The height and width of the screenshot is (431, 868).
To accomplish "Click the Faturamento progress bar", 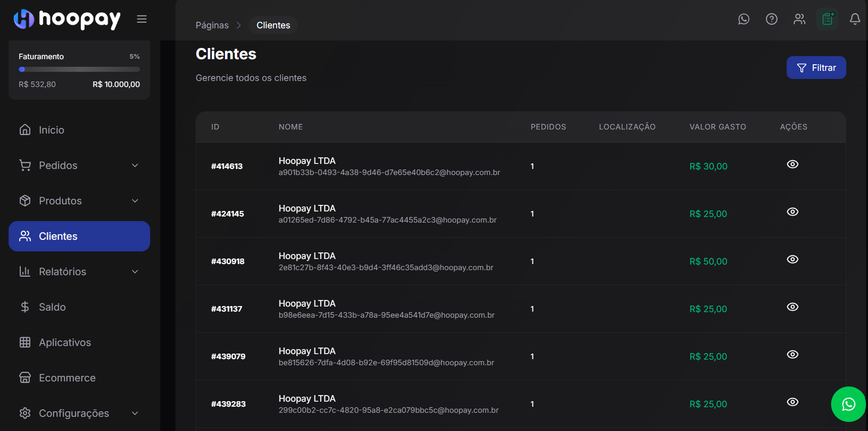I will point(79,69).
